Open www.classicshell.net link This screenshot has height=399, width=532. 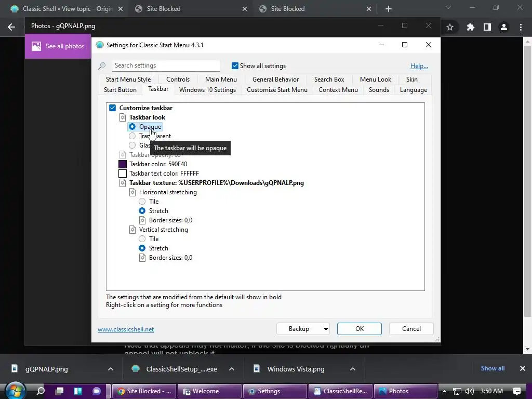pyautogui.click(x=126, y=329)
